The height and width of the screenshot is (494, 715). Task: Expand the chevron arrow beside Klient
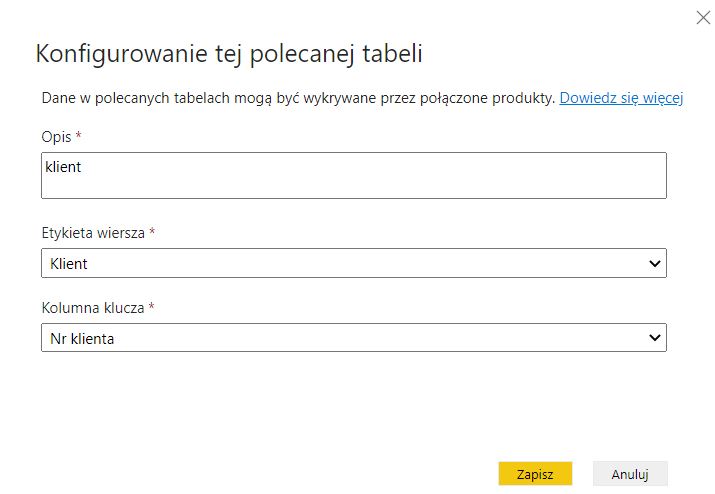coord(655,264)
